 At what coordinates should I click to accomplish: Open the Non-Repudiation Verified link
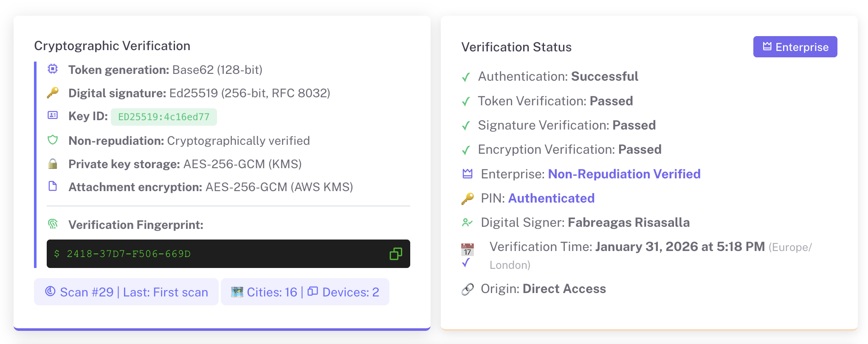(624, 174)
